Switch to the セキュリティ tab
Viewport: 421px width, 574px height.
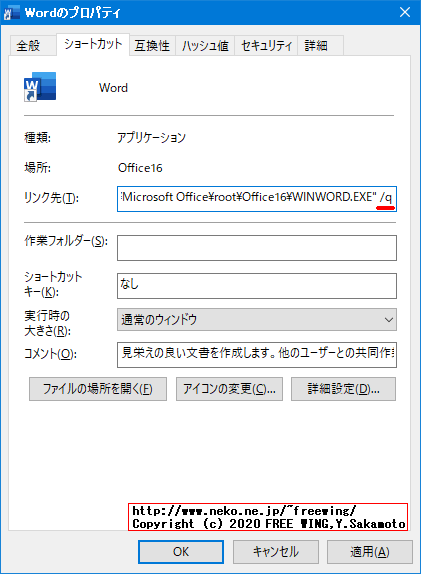266,46
